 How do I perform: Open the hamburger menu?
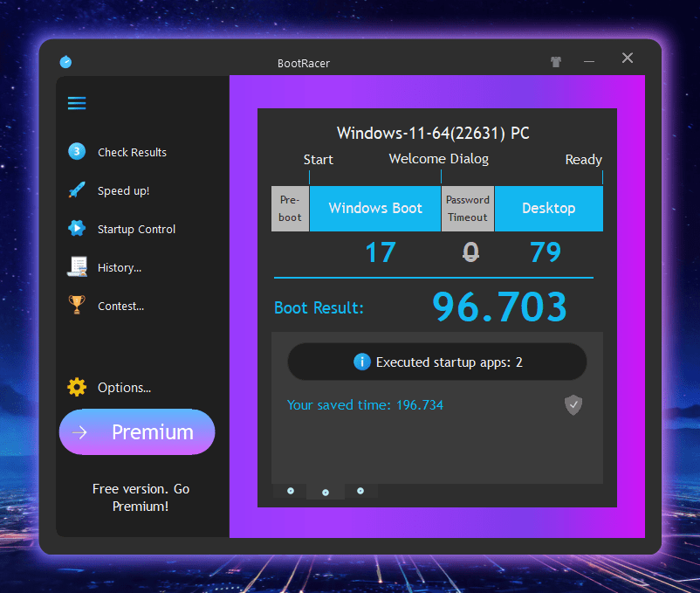tap(77, 103)
